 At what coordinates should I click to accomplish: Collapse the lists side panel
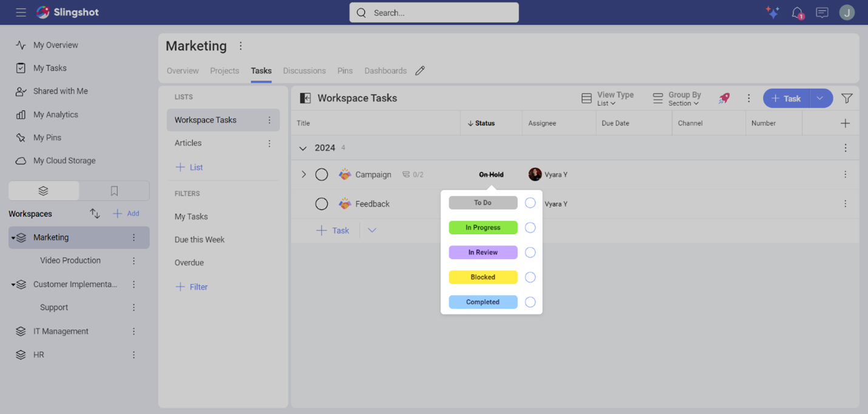point(305,98)
